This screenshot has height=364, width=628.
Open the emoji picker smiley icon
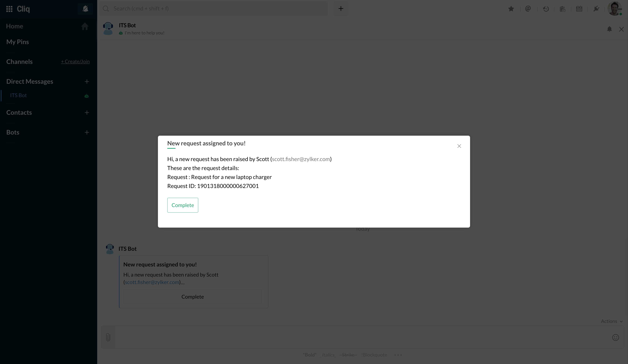pyautogui.click(x=615, y=337)
